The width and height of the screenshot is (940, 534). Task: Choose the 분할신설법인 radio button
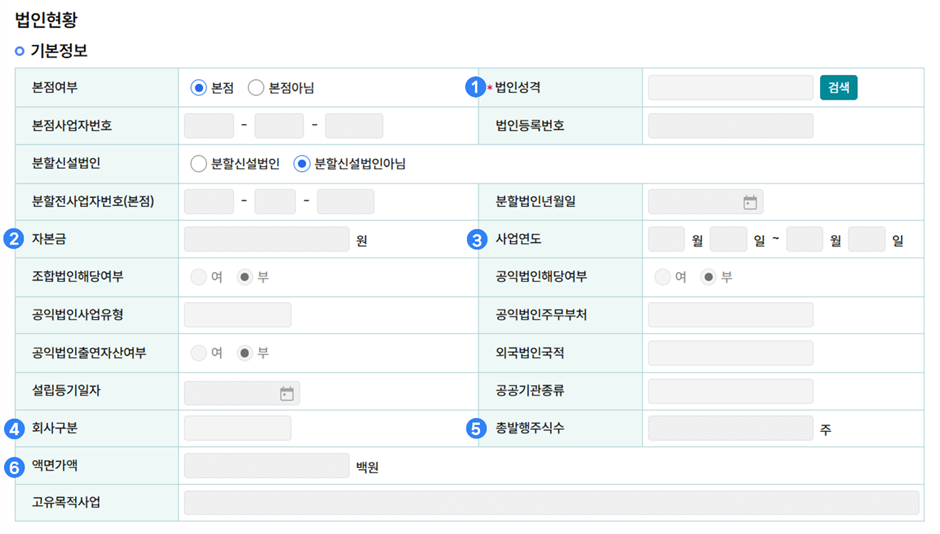point(198,164)
